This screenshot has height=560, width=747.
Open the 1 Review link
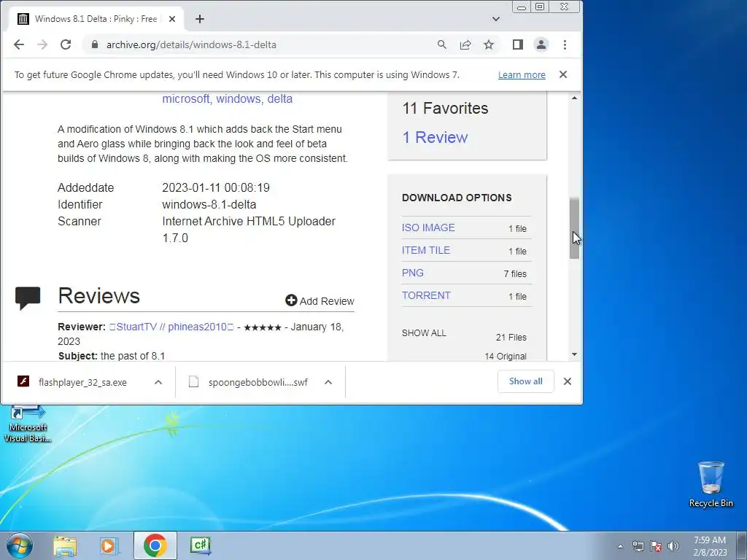coord(435,137)
